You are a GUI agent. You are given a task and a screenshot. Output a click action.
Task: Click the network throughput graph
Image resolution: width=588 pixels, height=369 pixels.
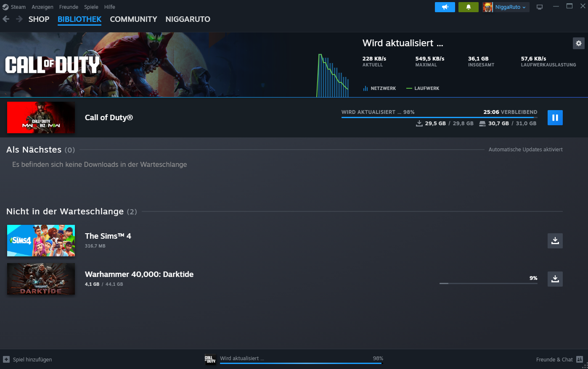(333, 76)
